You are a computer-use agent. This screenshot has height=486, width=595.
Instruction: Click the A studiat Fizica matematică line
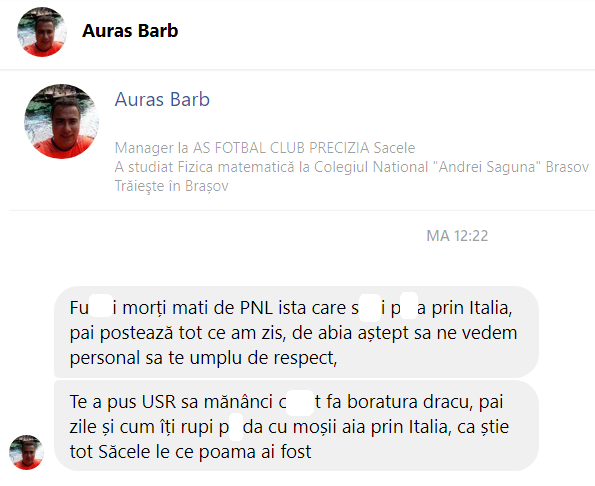click(352, 167)
